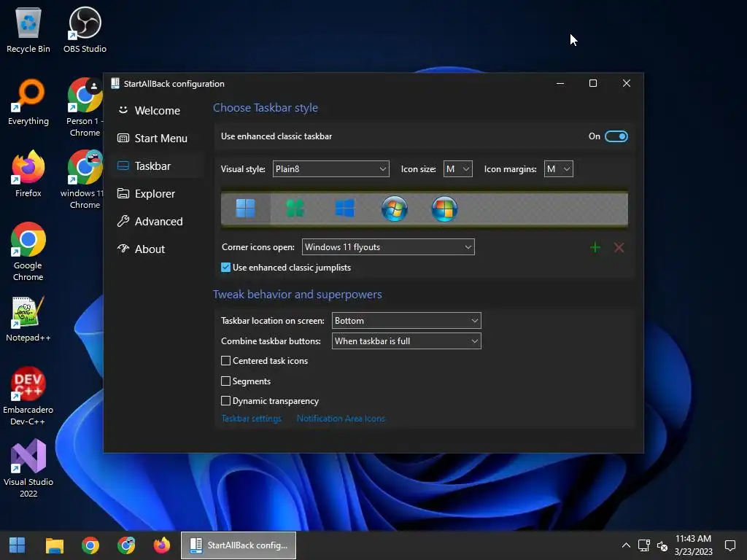Select Google Chrome desktop shortcut
This screenshot has width=747, height=560.
click(x=28, y=252)
